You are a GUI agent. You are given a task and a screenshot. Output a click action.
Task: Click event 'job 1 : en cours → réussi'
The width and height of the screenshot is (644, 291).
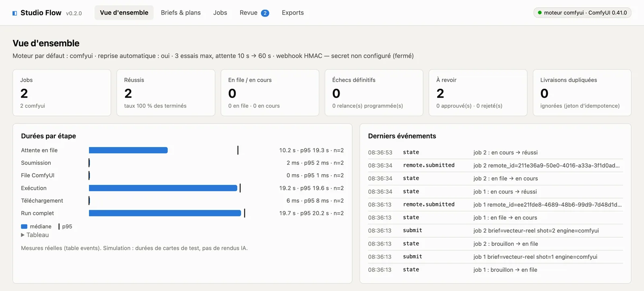tap(505, 191)
